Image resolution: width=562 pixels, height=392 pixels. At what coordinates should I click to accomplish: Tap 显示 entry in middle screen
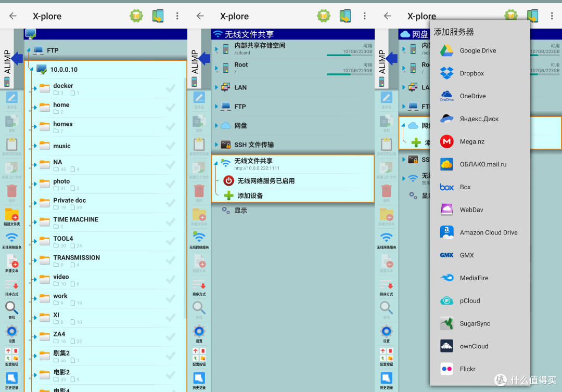293,211
